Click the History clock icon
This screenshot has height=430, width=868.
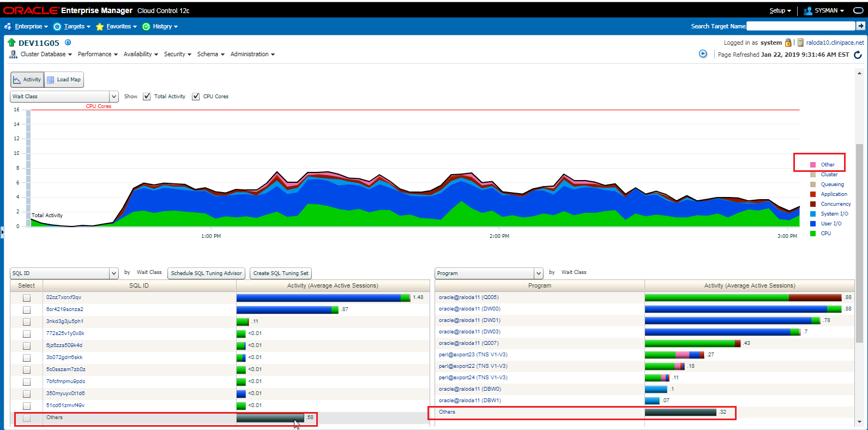click(146, 26)
